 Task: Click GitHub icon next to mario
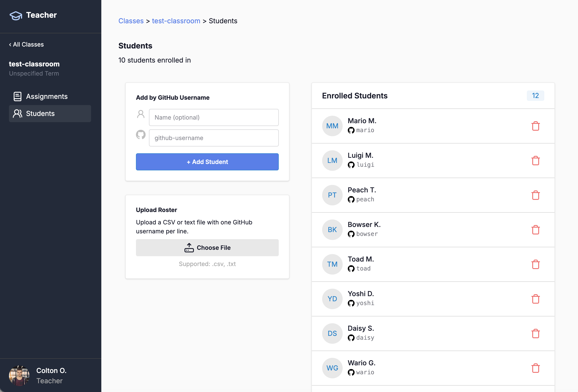click(x=351, y=130)
